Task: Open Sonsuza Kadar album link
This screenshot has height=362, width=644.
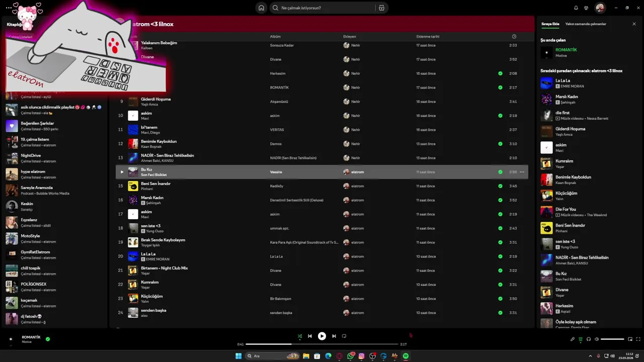Action: click(282, 45)
